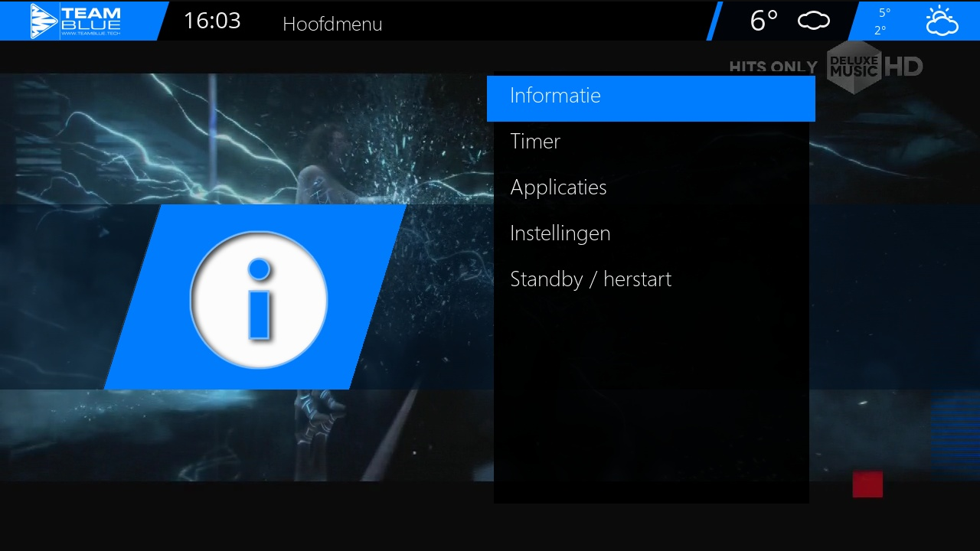This screenshot has height=551, width=980.
Task: Choose Standby / herstart option
Action: (651, 280)
